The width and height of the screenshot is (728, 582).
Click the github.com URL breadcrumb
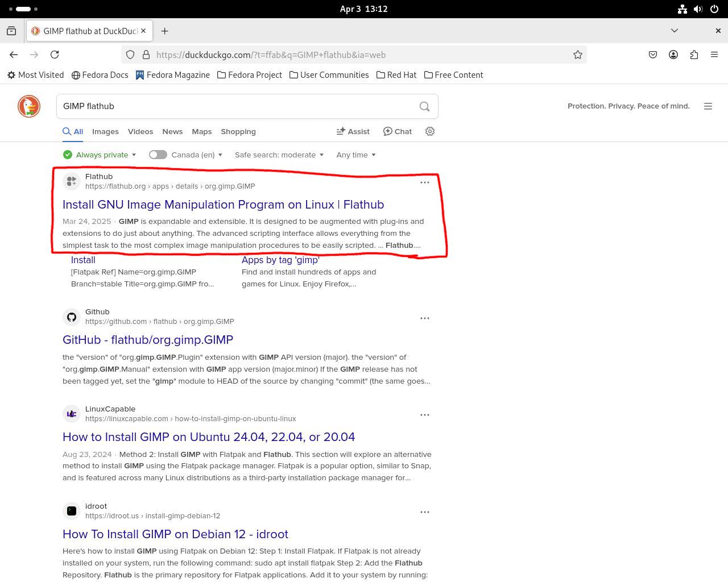[x=160, y=322]
